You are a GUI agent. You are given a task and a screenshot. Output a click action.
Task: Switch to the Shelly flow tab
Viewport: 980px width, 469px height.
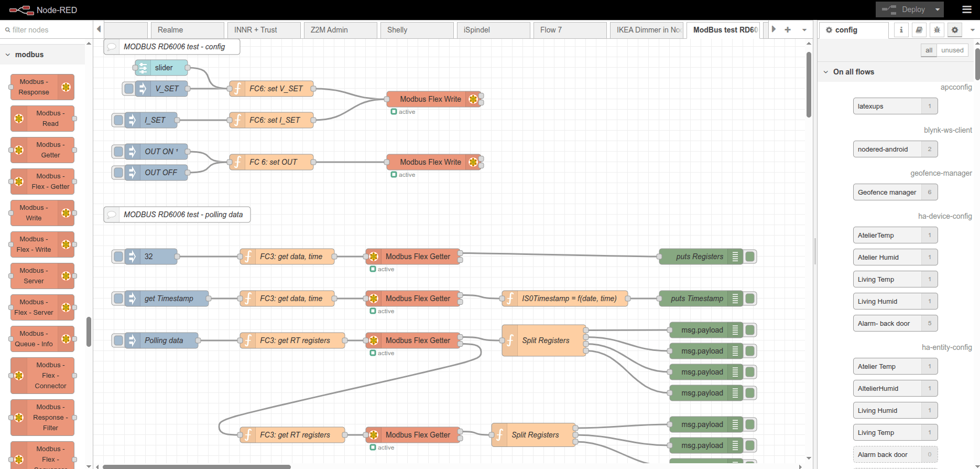417,30
